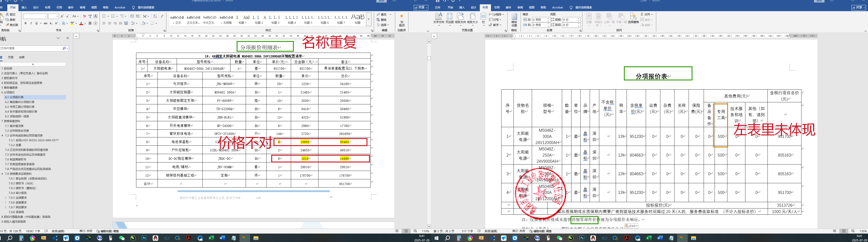The image size is (868, 242).
Task: Open Acrobat tab in right Word window
Action: 557,8
